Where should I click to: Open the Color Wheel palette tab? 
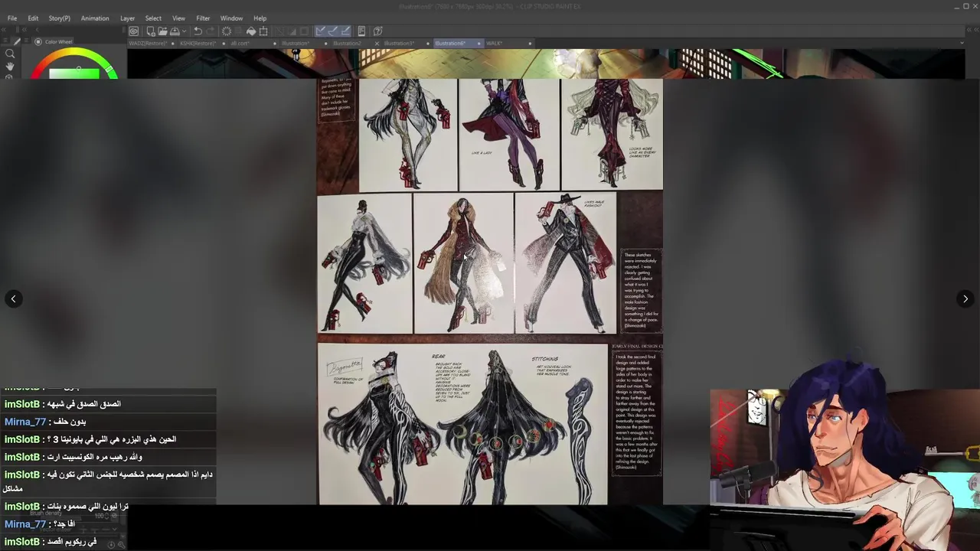pos(54,42)
